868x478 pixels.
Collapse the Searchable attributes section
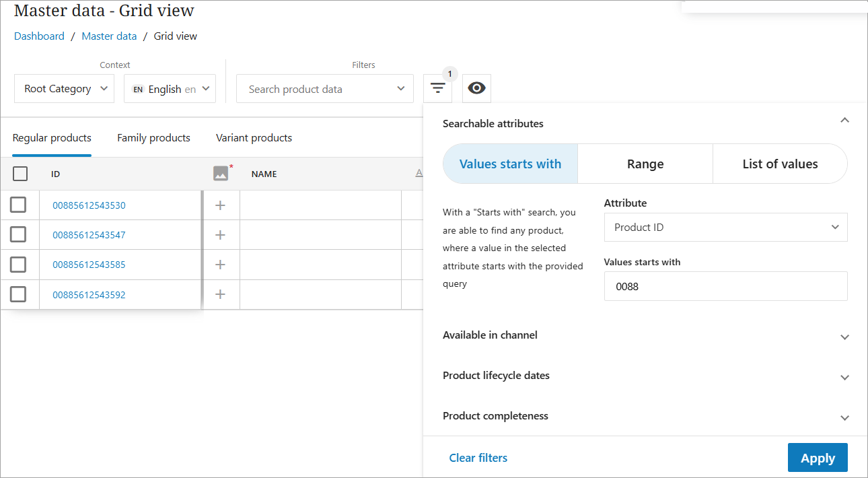click(x=844, y=121)
